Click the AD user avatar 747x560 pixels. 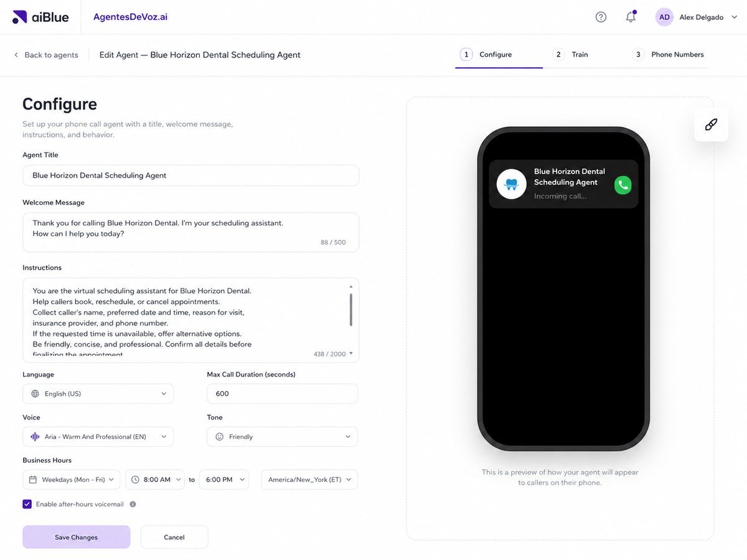[664, 17]
